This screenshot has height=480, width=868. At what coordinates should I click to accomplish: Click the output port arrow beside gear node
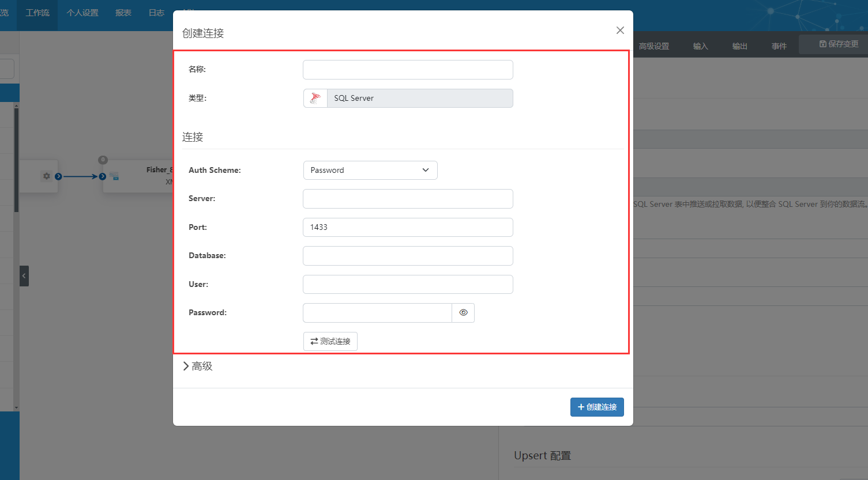[x=58, y=176]
